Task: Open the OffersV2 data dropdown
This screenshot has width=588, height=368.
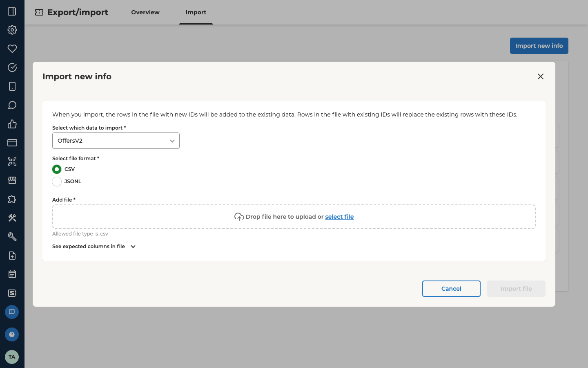Action: [x=116, y=141]
